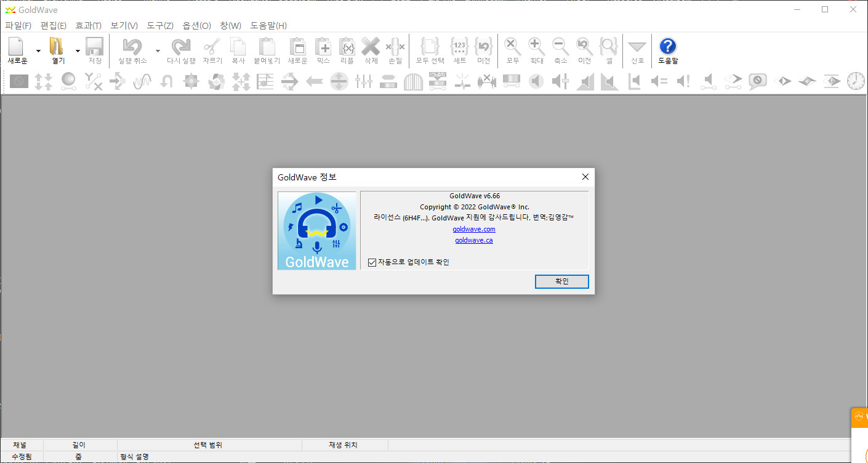Image resolution: width=868 pixels, height=463 pixels.
Task: Click the speaker with exclamation mark icon
Action: pos(683,81)
